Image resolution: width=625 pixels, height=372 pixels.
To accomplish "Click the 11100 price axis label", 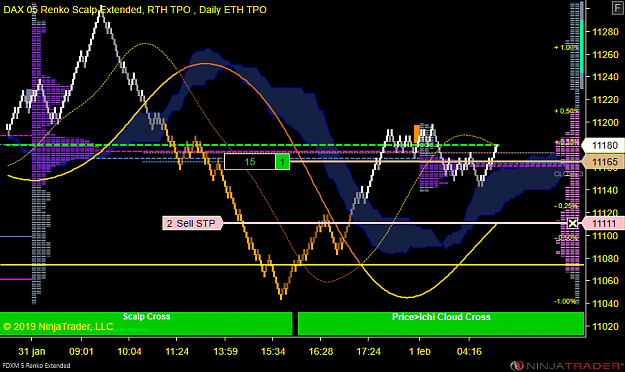I will (x=605, y=236).
